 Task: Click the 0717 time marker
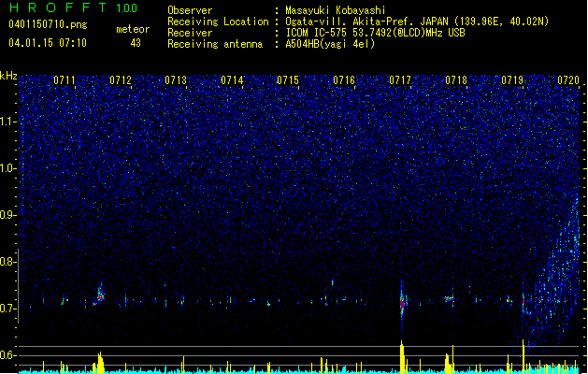[x=400, y=80]
